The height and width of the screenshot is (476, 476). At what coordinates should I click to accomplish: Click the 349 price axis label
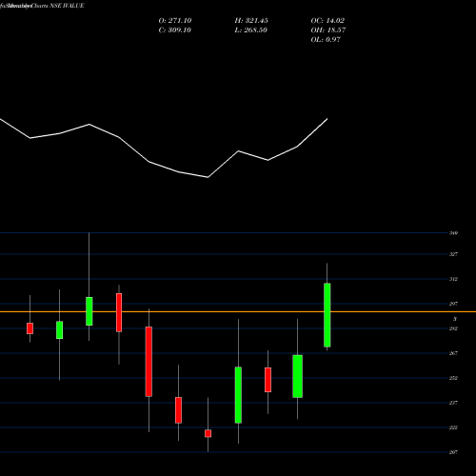tap(453, 233)
